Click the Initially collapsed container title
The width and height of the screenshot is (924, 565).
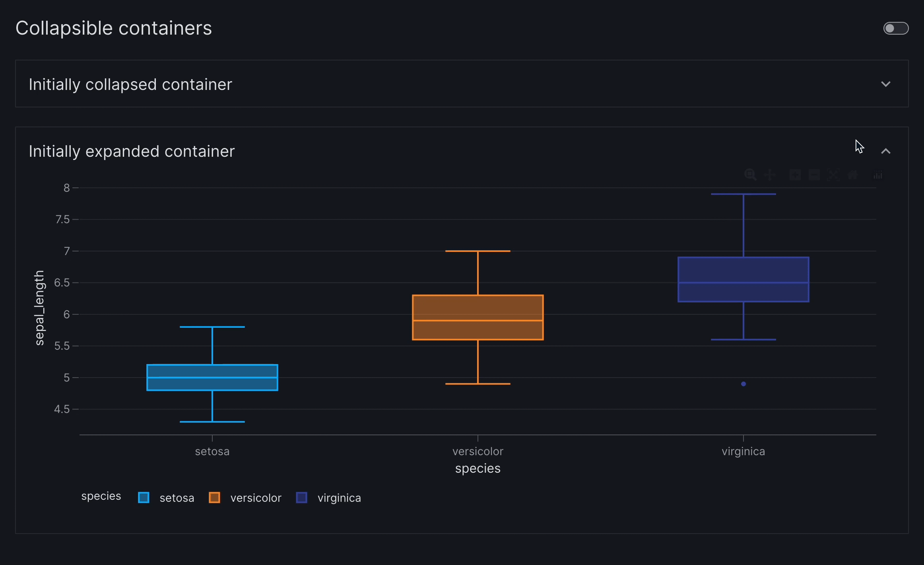[x=130, y=84]
